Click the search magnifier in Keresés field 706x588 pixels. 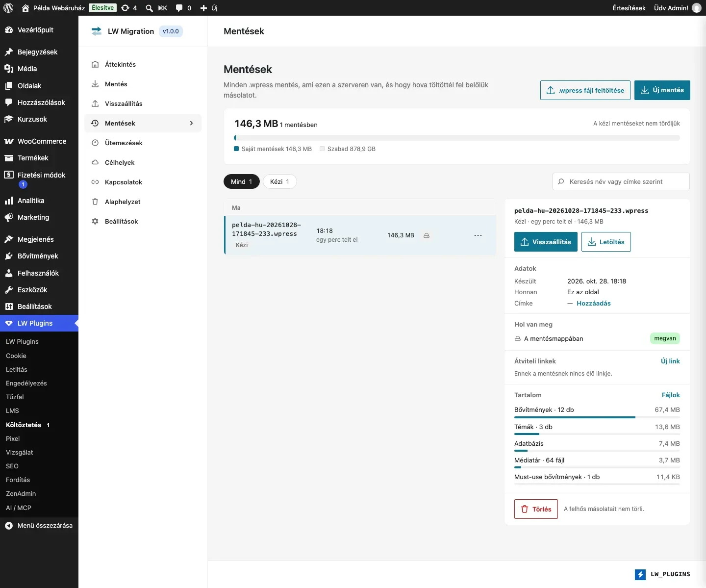pos(561,181)
